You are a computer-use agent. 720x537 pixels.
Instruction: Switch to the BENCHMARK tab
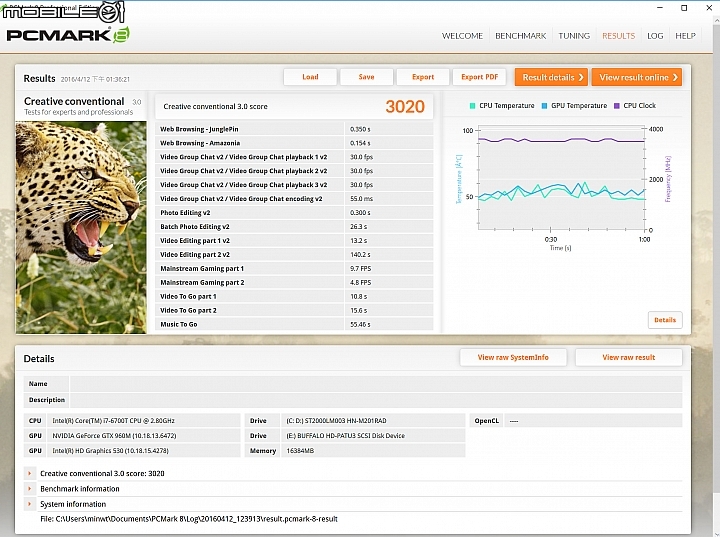520,36
